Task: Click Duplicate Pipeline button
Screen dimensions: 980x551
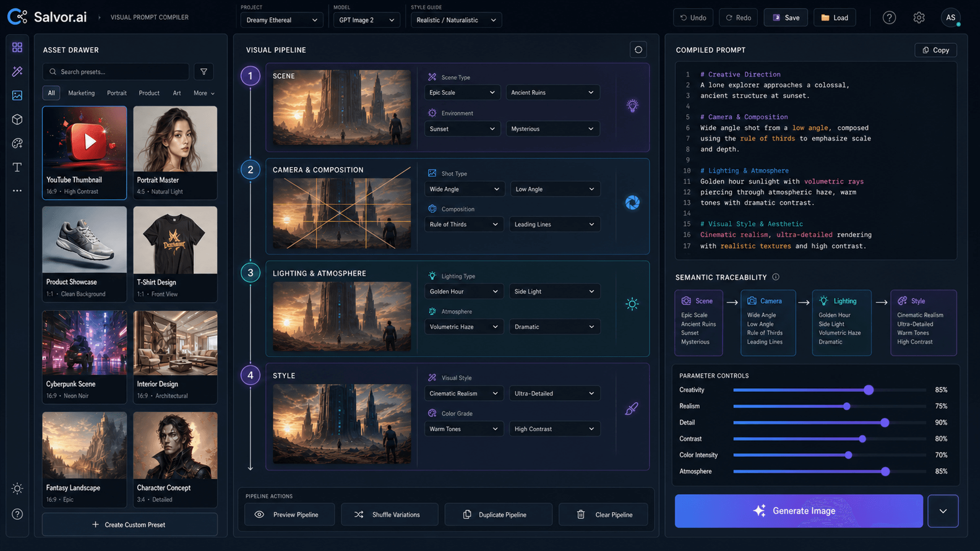Action: [x=499, y=515]
